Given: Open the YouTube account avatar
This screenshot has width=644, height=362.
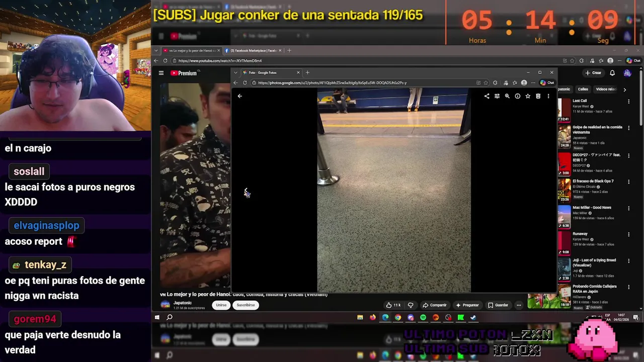Looking at the screenshot, I should [627, 73].
